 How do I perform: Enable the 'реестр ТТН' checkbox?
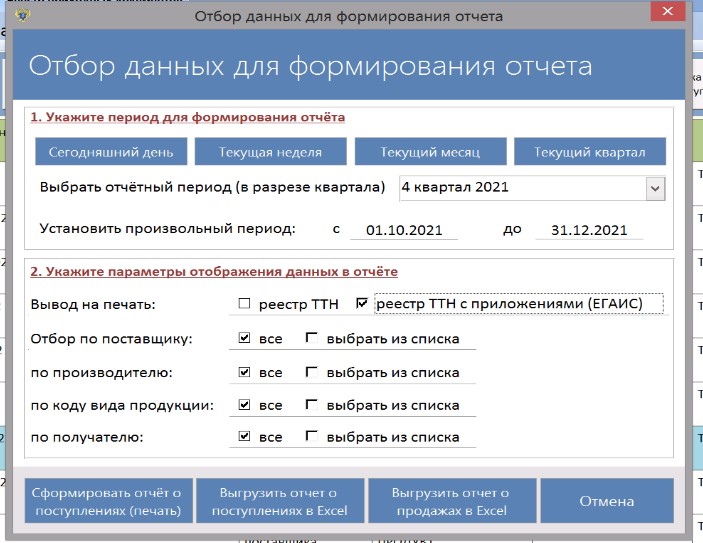[244, 304]
